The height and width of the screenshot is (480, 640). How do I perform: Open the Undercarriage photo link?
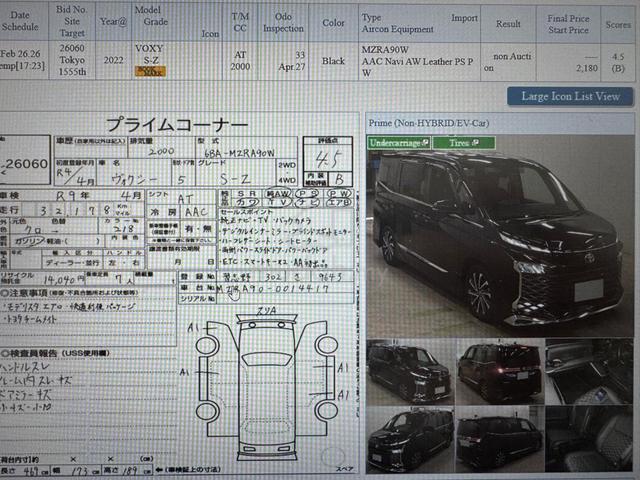(399, 143)
